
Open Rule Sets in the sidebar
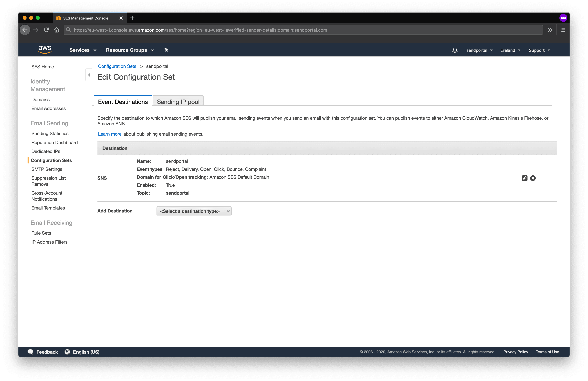point(41,233)
